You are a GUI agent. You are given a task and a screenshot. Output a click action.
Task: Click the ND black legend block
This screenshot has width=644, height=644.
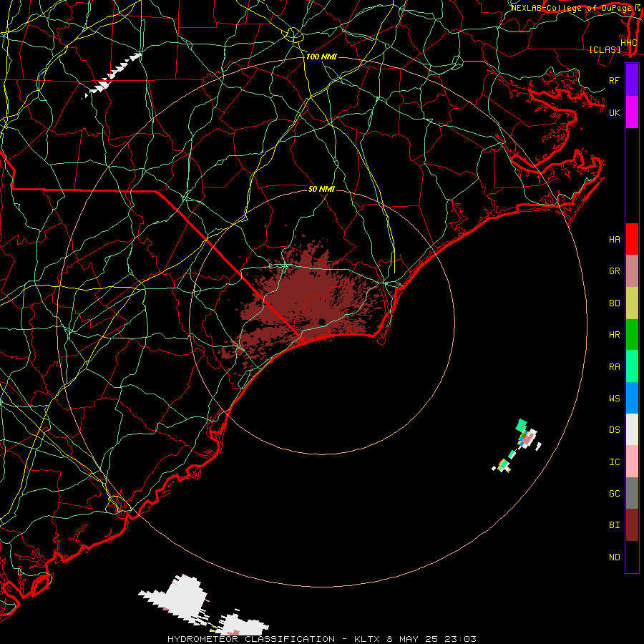tap(632, 557)
